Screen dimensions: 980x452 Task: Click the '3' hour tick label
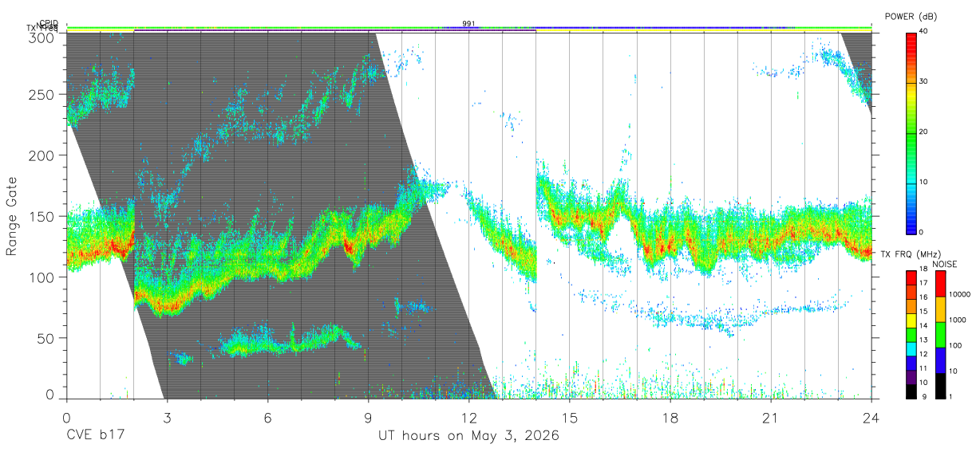pyautogui.click(x=167, y=419)
